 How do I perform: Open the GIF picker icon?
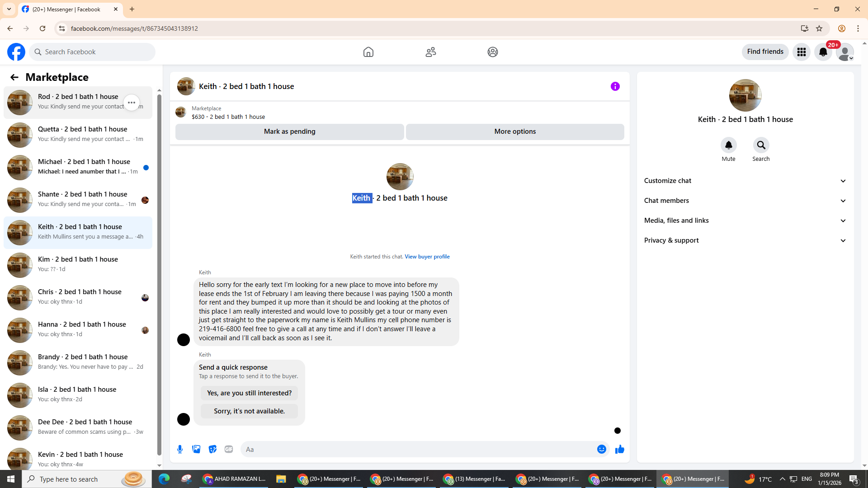229,449
